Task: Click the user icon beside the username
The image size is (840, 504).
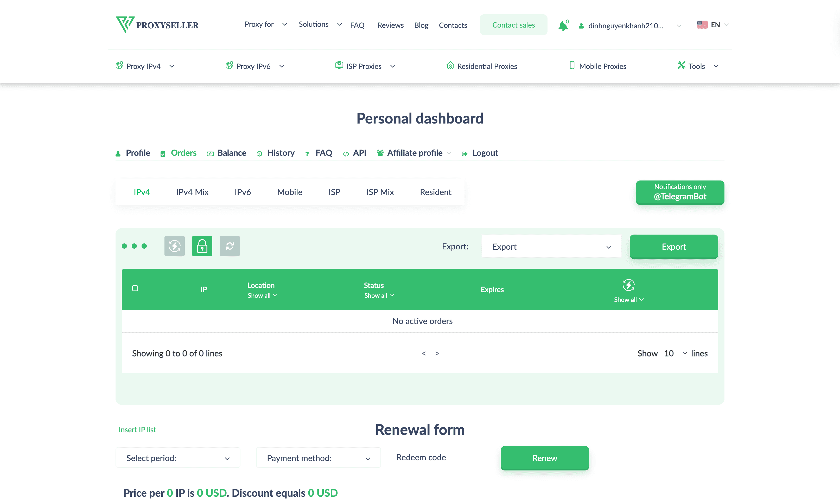Action: coord(581,25)
